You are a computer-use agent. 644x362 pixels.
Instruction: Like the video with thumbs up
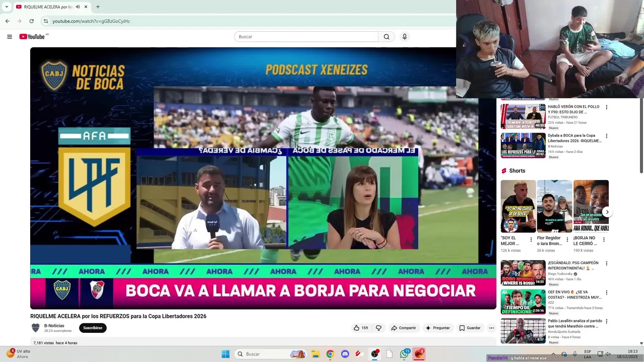360,328
